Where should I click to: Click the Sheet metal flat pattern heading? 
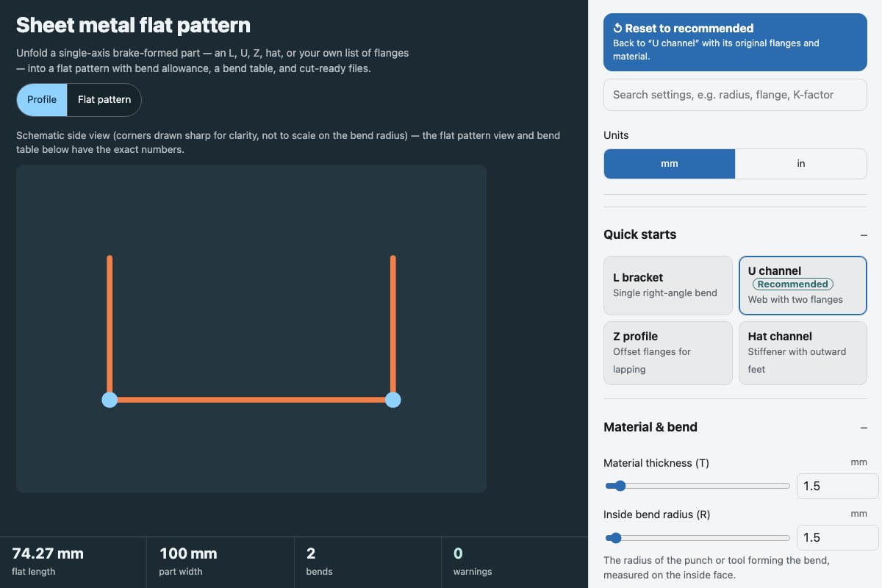(133, 25)
